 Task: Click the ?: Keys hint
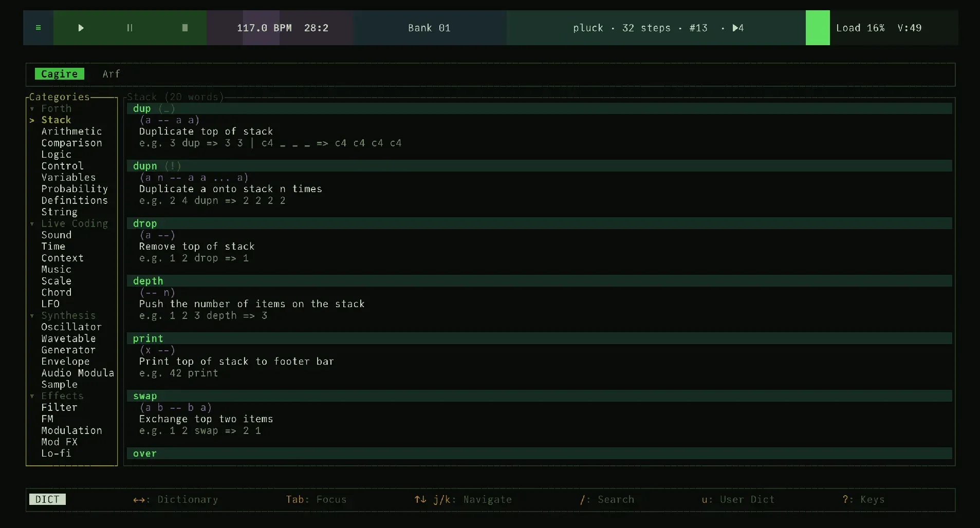tap(863, 499)
